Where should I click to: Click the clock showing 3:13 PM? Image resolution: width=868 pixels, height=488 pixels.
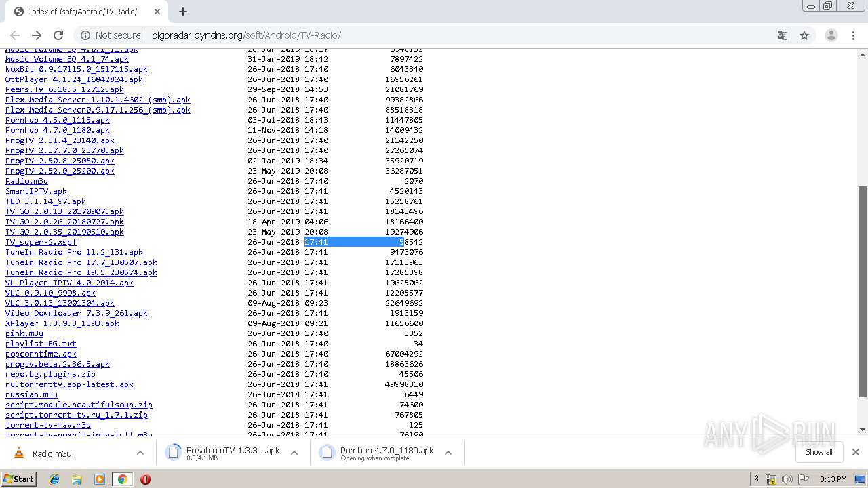pos(833,479)
